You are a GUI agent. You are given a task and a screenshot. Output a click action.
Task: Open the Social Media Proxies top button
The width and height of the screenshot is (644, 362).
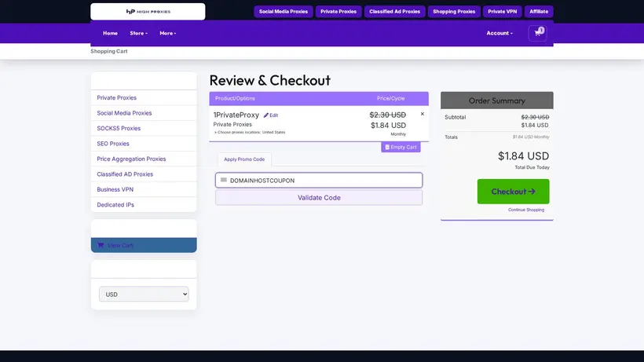[x=284, y=12]
